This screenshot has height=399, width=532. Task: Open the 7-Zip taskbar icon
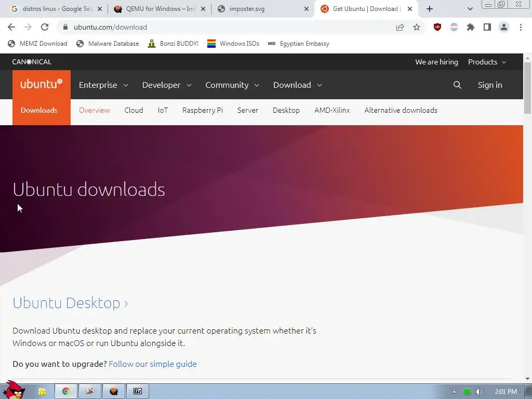click(x=138, y=392)
